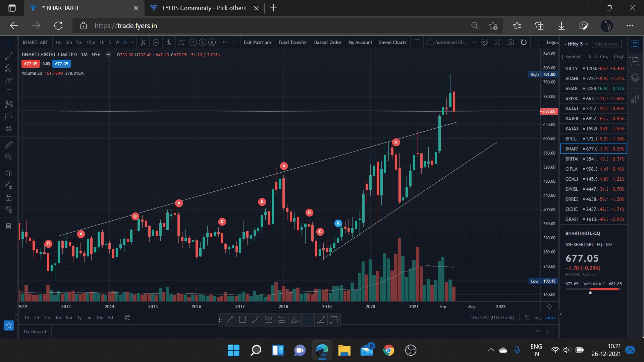Toggle lock all drawing tools
This screenshot has width=644, height=362.
pos(9,197)
